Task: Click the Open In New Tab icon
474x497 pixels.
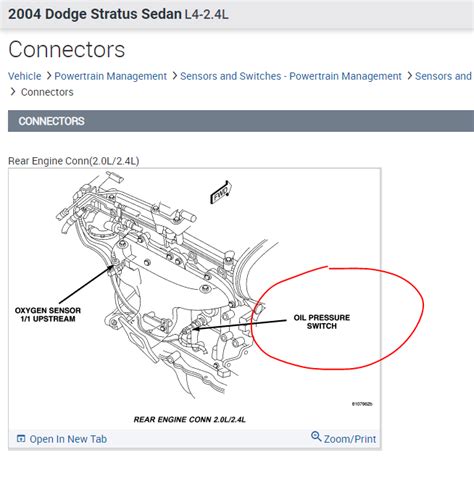Action: coord(21,438)
